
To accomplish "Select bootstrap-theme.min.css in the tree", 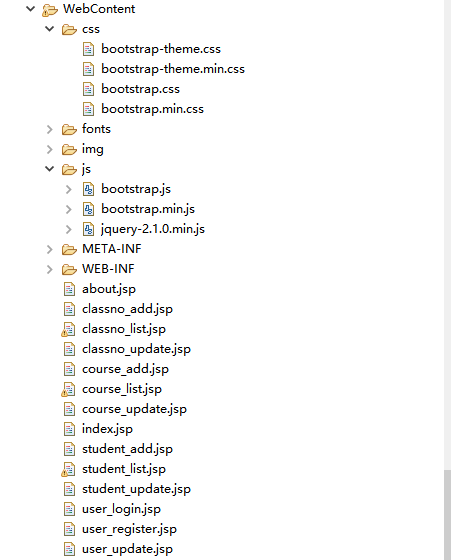I will click(173, 69).
